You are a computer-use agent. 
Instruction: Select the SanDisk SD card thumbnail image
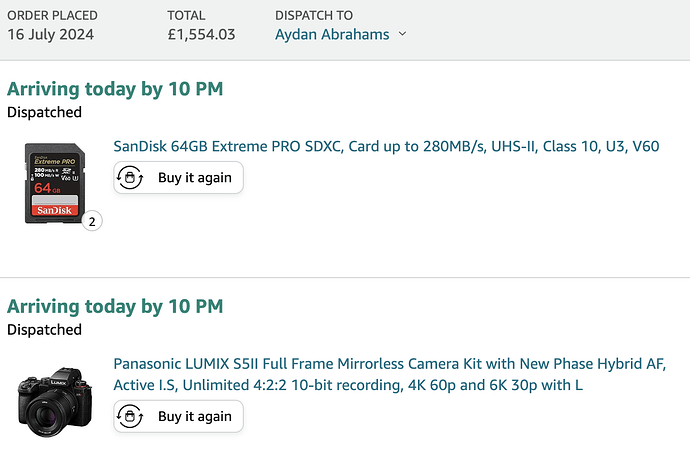55,183
